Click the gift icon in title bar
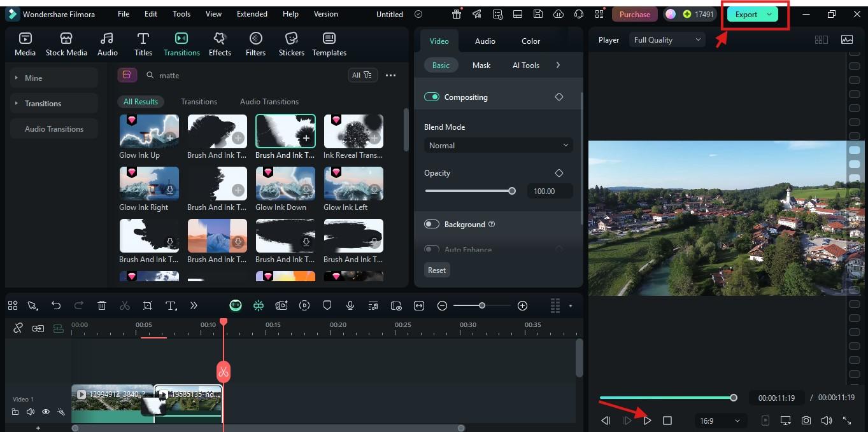The height and width of the screenshot is (432, 868). pos(457,14)
